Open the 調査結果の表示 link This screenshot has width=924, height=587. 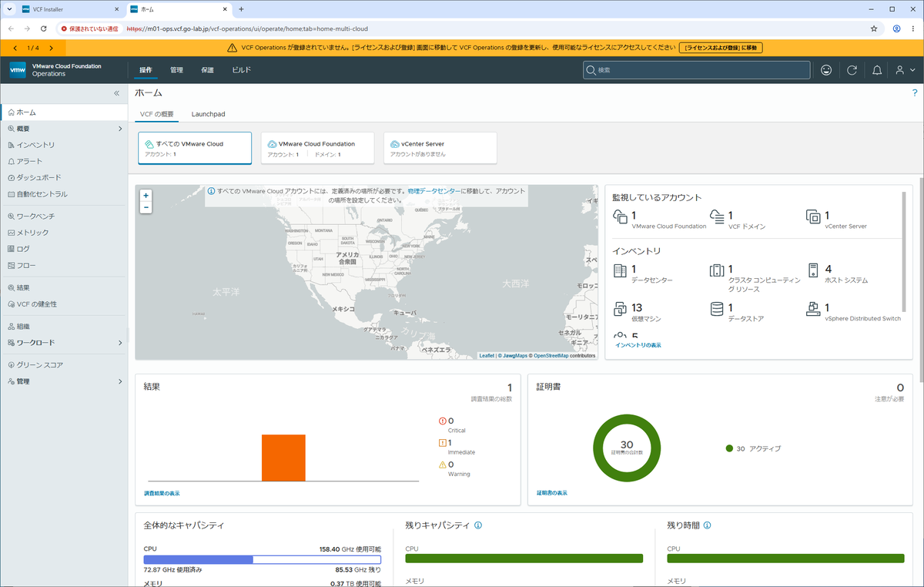(x=162, y=493)
